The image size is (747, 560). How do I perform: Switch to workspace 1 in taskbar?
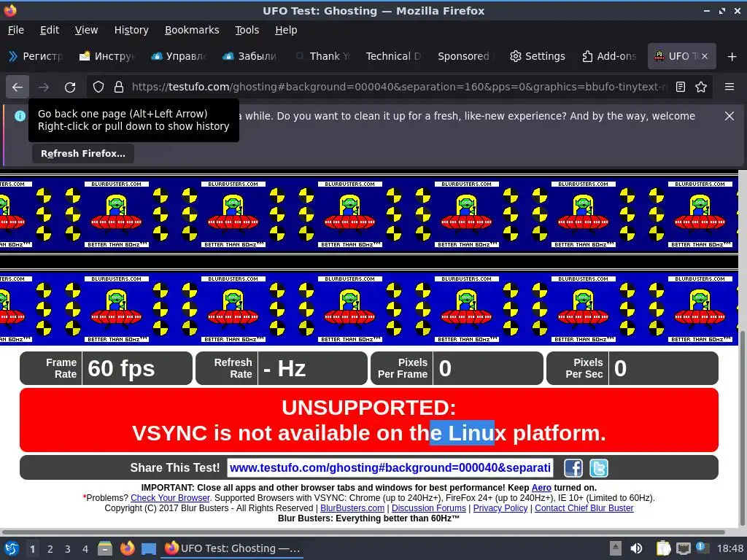point(32,549)
